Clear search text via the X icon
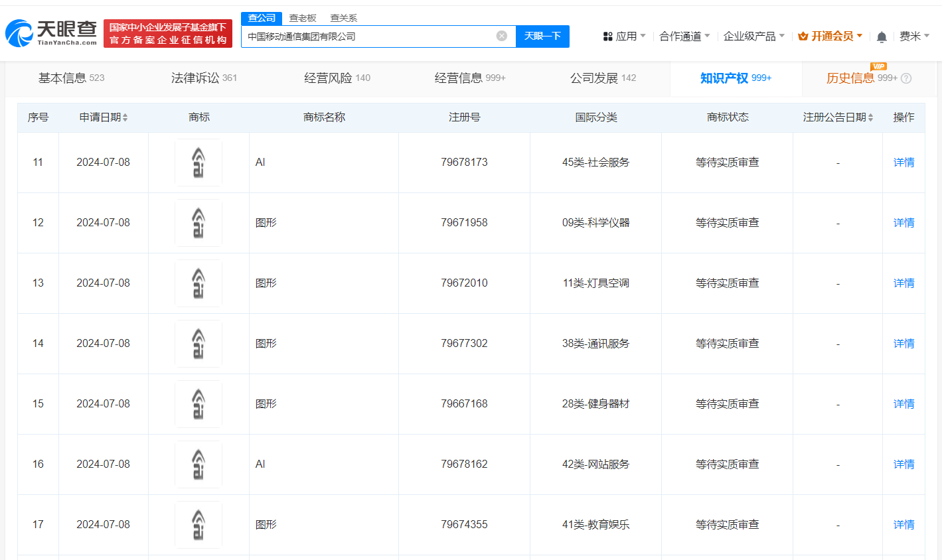Image resolution: width=942 pixels, height=560 pixels. point(501,36)
